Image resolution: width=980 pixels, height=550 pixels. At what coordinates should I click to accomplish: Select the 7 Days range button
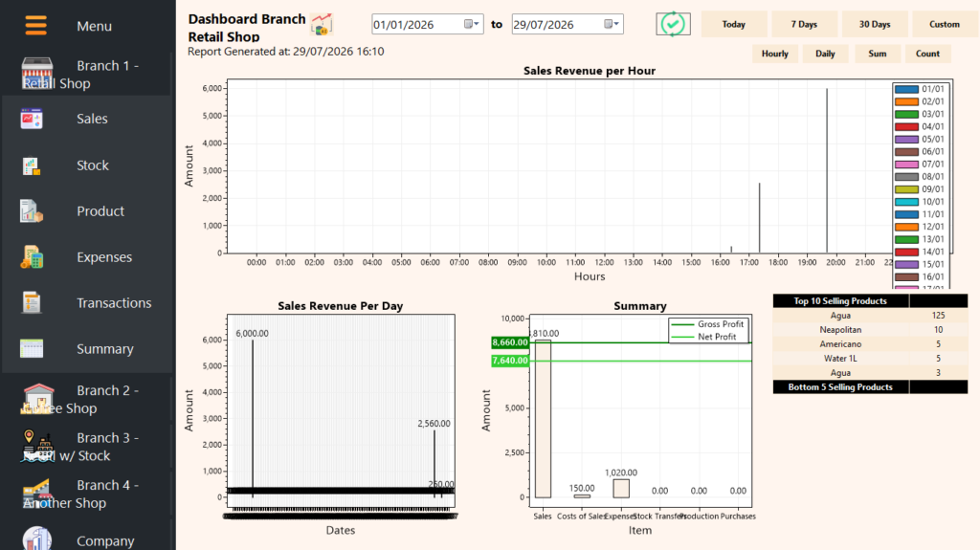click(x=804, y=24)
